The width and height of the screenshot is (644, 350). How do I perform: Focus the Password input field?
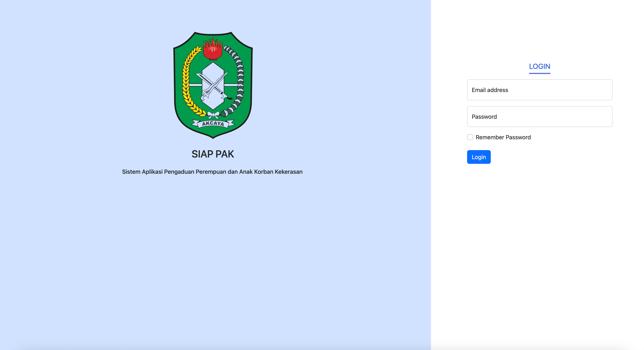point(540,117)
